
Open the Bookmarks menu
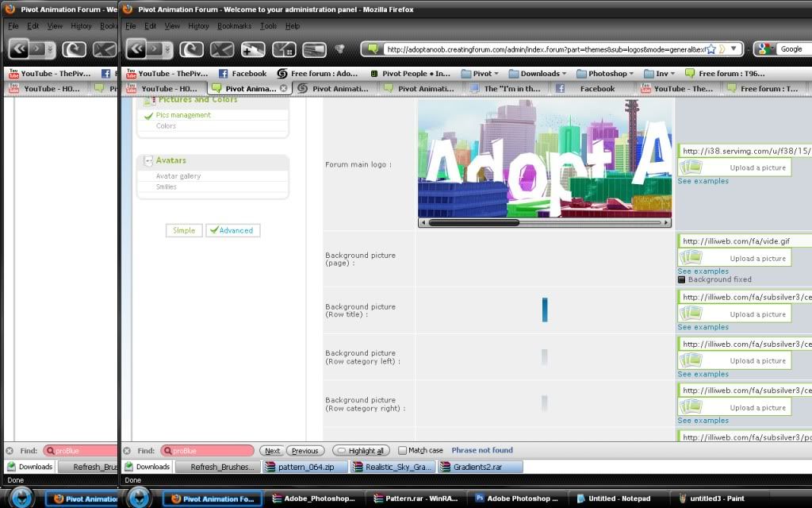(234, 26)
